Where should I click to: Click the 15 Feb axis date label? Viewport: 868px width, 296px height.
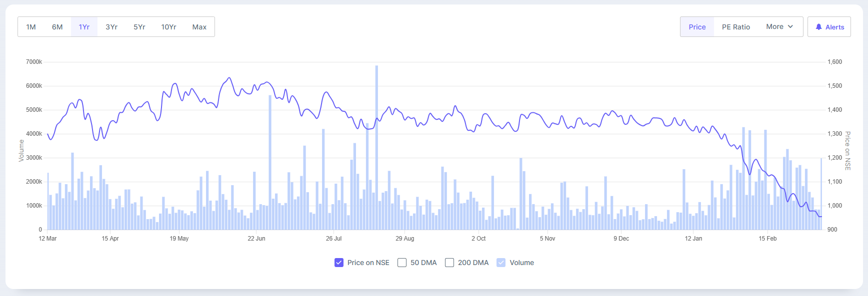pos(767,239)
